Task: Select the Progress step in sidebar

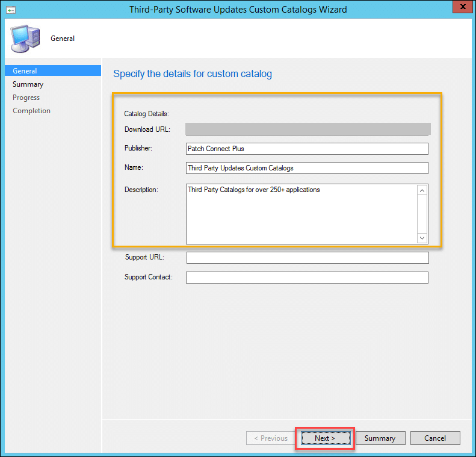Action: click(26, 98)
